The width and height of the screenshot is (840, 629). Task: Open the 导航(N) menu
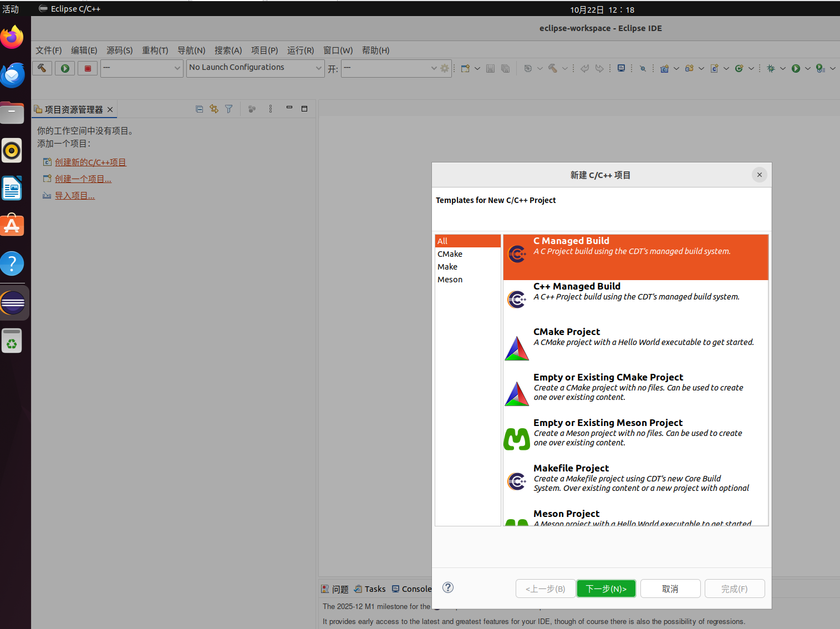pos(191,50)
